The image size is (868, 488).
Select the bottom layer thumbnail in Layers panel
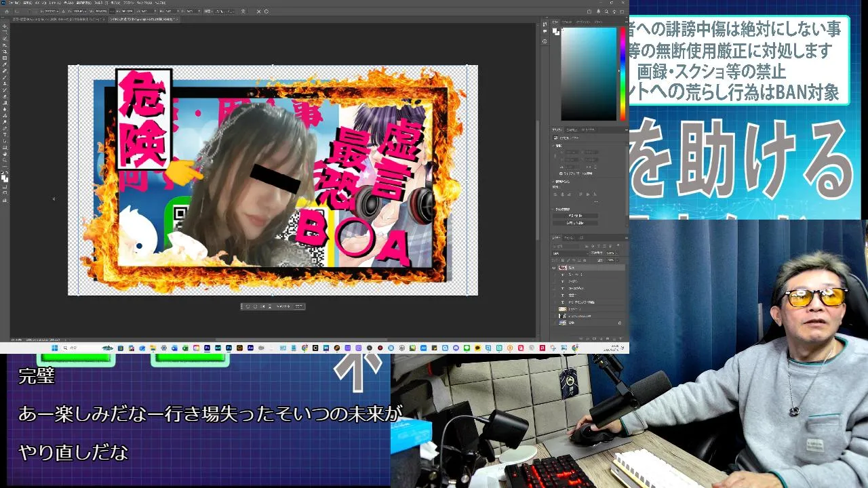pos(562,323)
